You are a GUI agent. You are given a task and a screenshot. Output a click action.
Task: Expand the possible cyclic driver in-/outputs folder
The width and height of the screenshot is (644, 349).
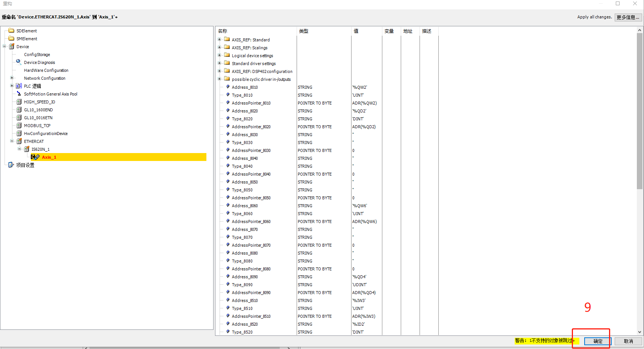pos(220,79)
